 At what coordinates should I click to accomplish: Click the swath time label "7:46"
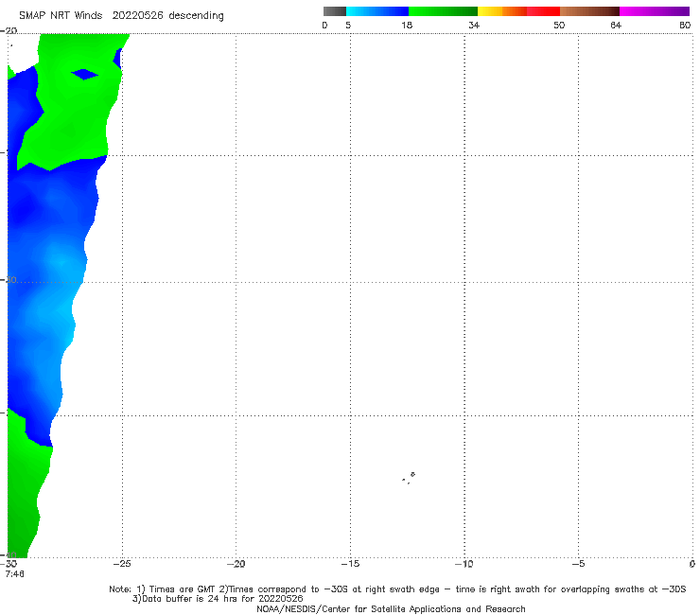(14, 574)
